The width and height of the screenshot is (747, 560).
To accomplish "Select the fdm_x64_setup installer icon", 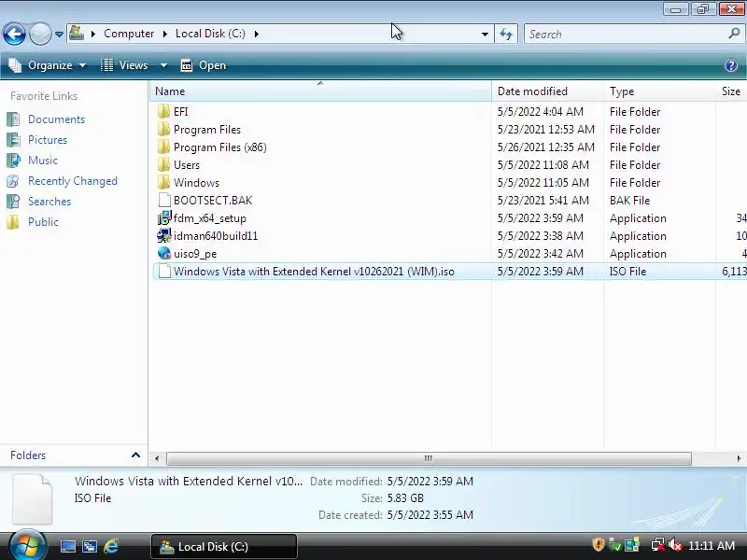I will click(x=164, y=218).
